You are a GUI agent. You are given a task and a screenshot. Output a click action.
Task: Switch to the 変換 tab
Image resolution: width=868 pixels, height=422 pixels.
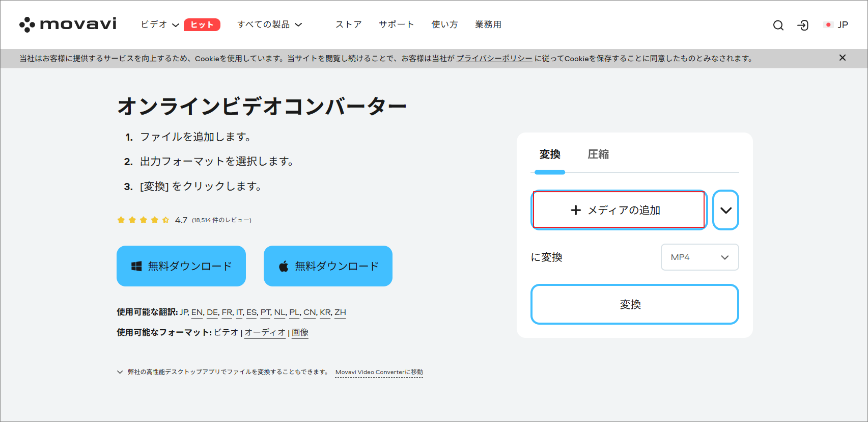click(550, 154)
